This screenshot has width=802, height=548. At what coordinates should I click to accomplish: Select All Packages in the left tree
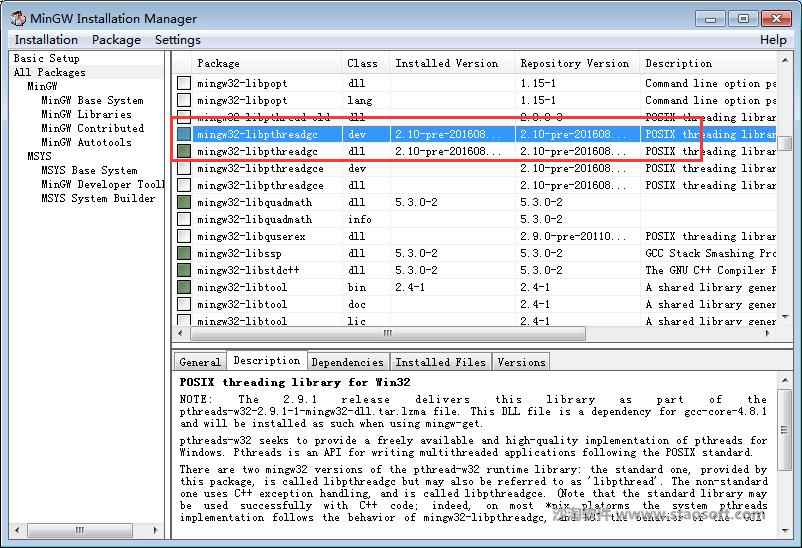(50, 73)
